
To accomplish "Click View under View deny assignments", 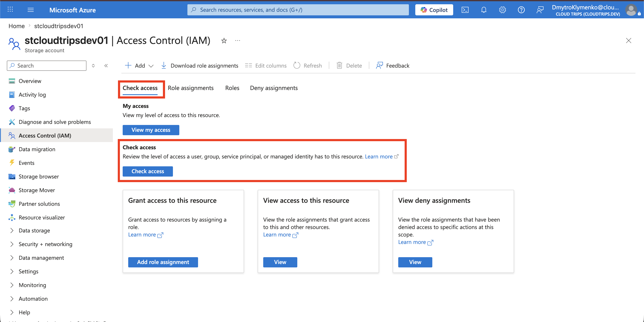I will (x=415, y=262).
